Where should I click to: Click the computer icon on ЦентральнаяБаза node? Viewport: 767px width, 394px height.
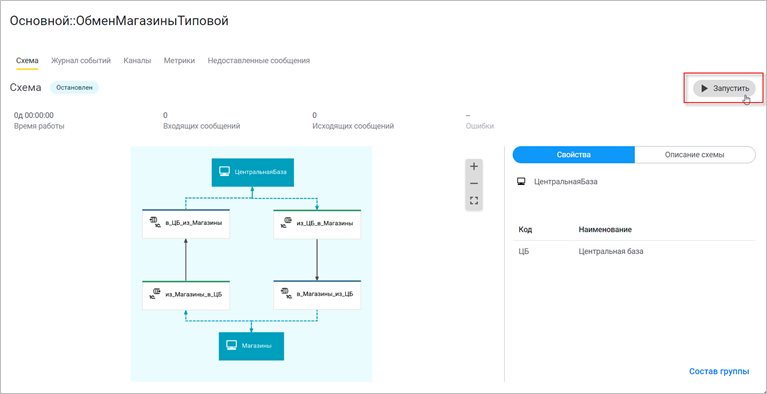pyautogui.click(x=225, y=172)
